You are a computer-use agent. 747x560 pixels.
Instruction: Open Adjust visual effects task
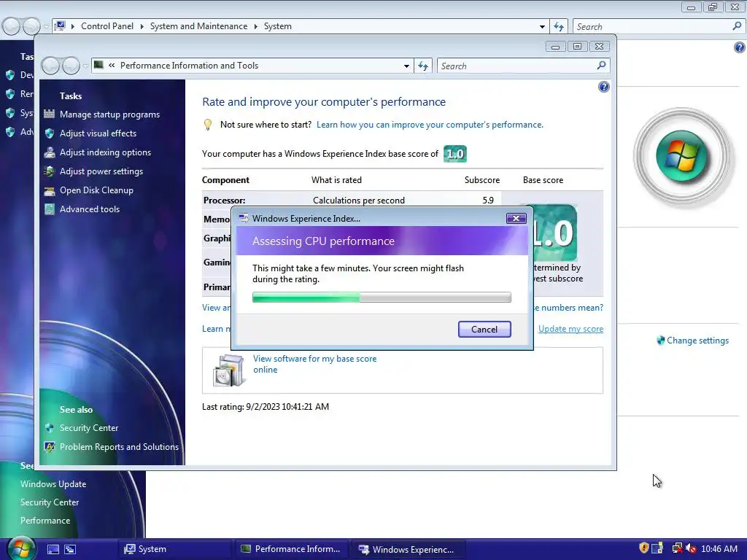(x=98, y=133)
